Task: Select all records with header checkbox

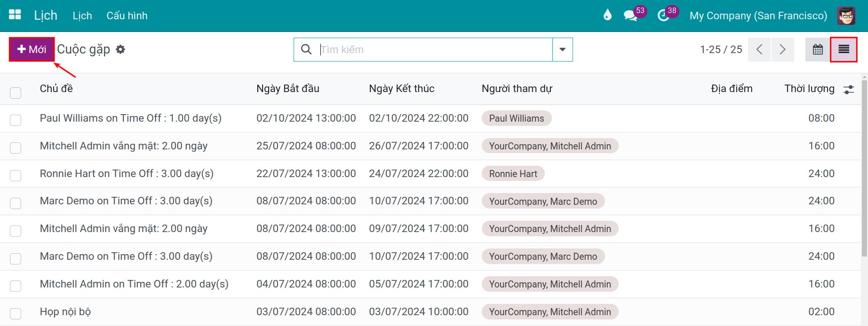Action: pos(16,93)
